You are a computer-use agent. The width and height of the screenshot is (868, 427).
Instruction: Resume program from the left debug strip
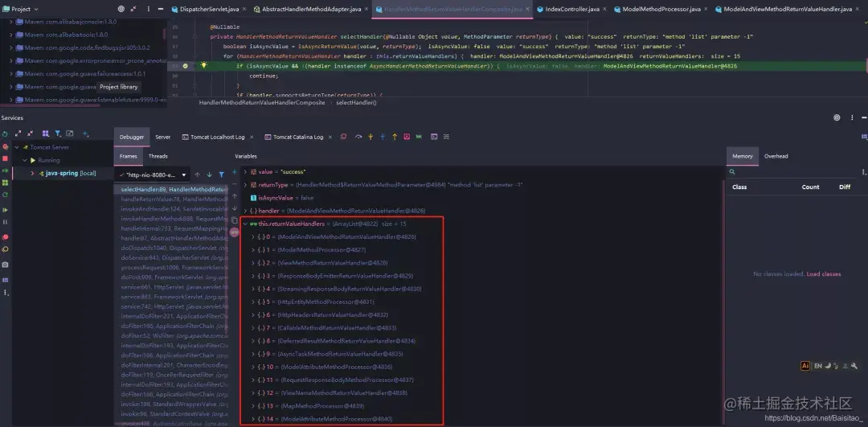point(5,210)
